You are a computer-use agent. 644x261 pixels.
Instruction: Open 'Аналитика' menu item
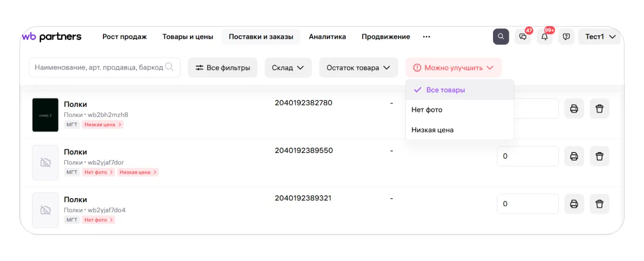327,37
